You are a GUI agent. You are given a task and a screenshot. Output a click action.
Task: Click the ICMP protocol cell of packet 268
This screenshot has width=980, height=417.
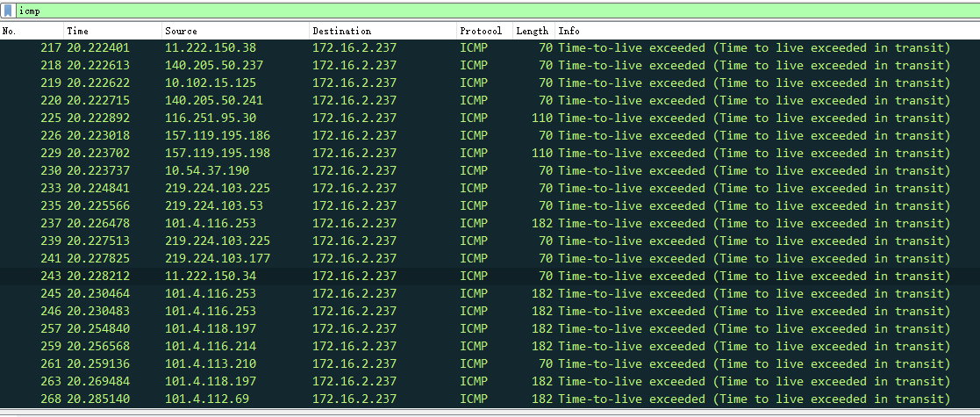pyautogui.click(x=474, y=399)
